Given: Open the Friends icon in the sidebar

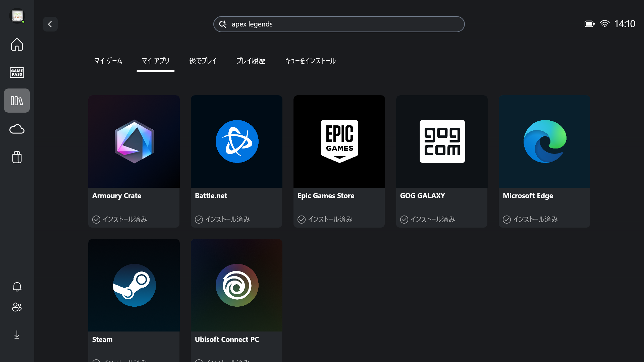Looking at the screenshot, I should [x=17, y=307].
